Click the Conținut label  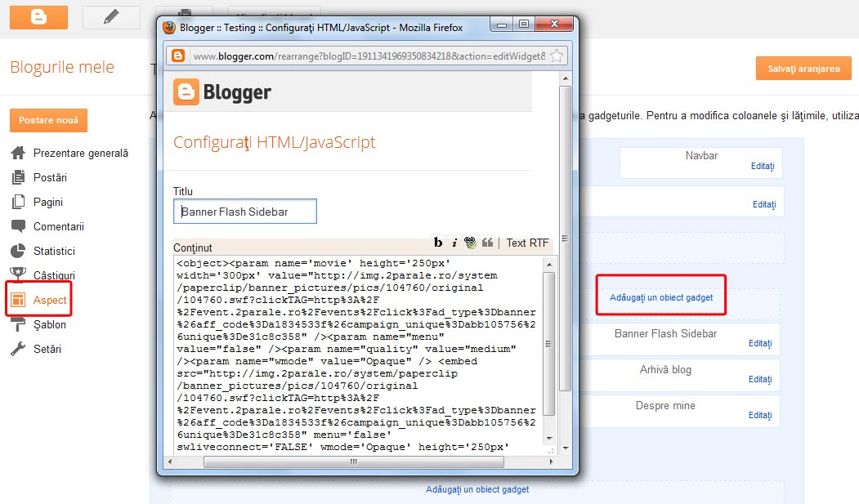[x=193, y=248]
